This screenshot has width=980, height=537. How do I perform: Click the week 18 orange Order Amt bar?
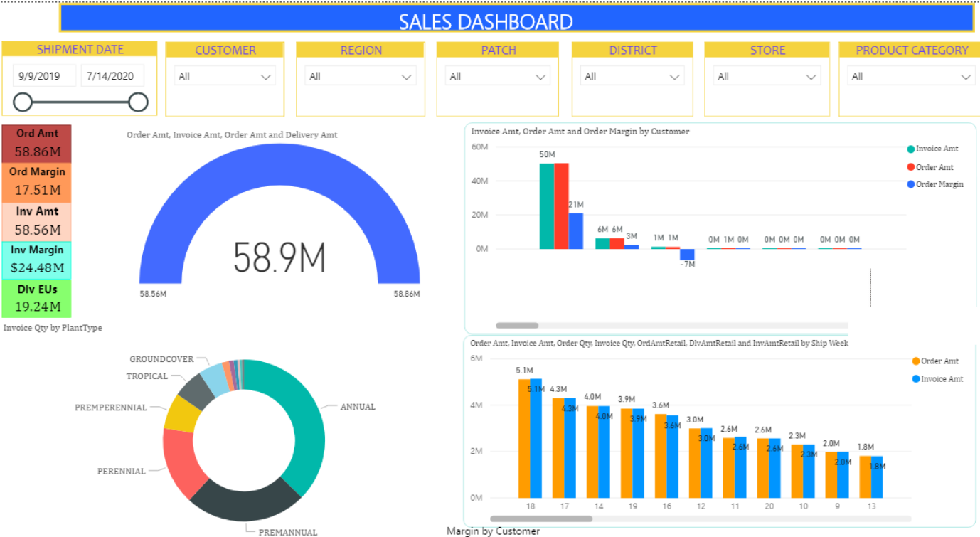click(x=524, y=438)
